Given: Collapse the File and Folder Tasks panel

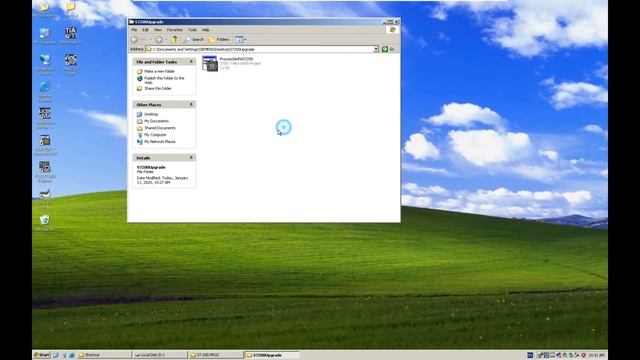Looking at the screenshot, I should click(x=191, y=62).
